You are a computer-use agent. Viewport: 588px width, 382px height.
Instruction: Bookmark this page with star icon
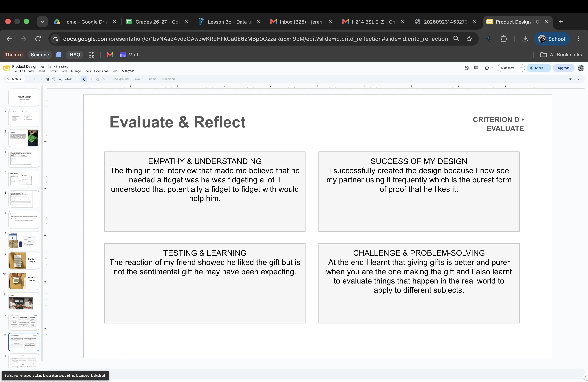469,39
